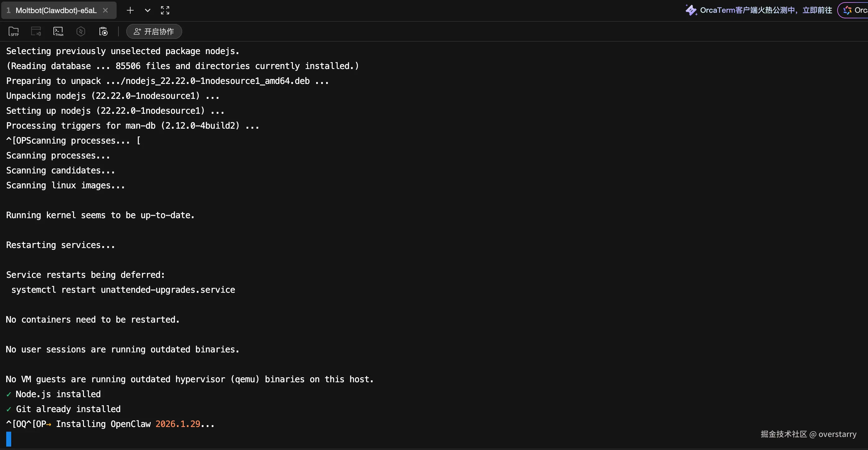The height and width of the screenshot is (450, 868).
Task: Click the blue terminal cursor block
Action: [x=9, y=439]
